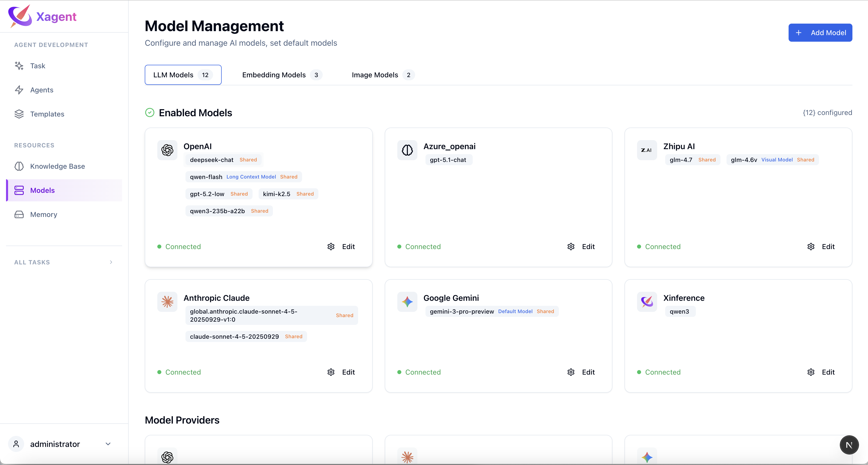
Task: Expand the administrator account dropdown
Action: coord(108,444)
